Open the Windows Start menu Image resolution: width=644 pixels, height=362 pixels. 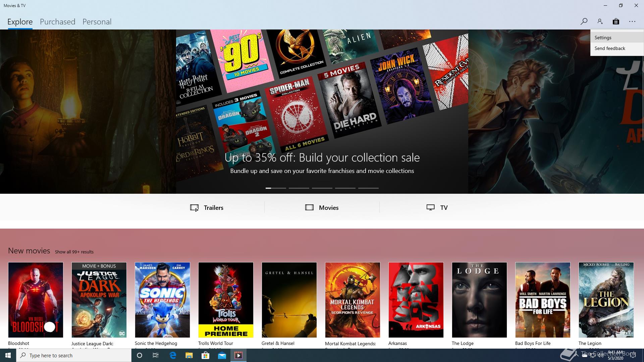click(8, 355)
